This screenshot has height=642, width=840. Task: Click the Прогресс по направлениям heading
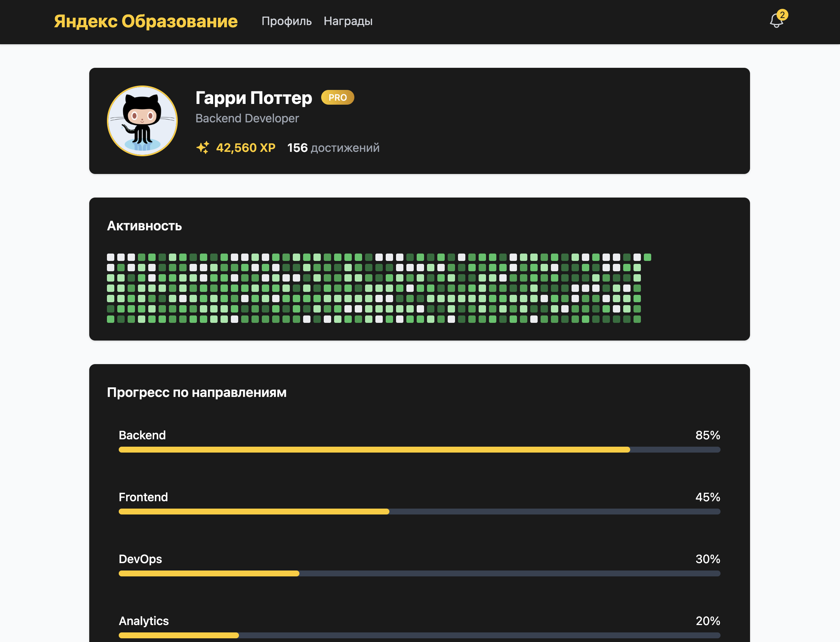(197, 392)
